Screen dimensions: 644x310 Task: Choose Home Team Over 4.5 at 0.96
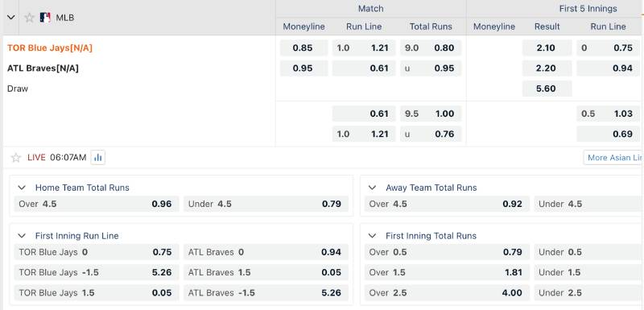97,204
